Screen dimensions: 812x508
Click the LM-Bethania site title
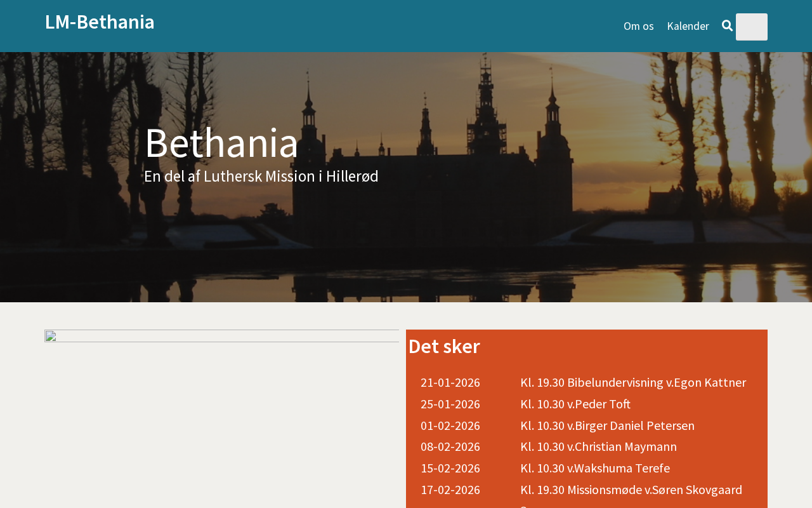point(100,22)
